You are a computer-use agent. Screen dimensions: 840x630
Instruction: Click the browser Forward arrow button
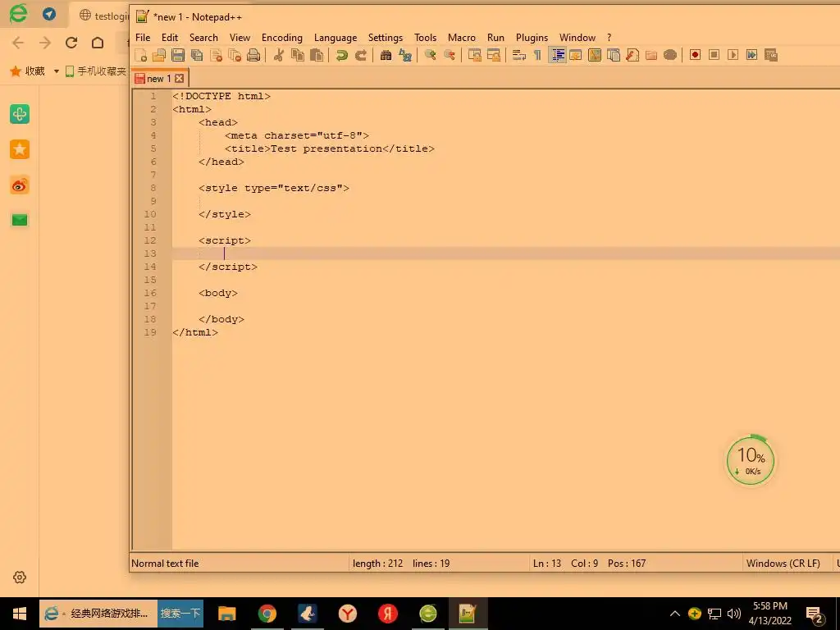(45, 43)
